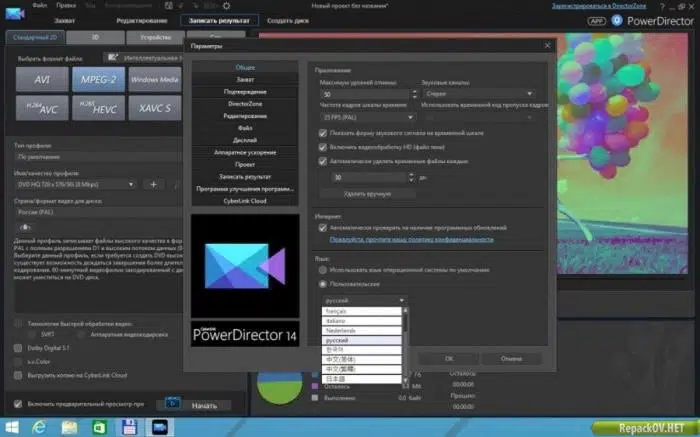Expand the русский language dropdown
The height and width of the screenshot is (437, 700).
[364, 300]
